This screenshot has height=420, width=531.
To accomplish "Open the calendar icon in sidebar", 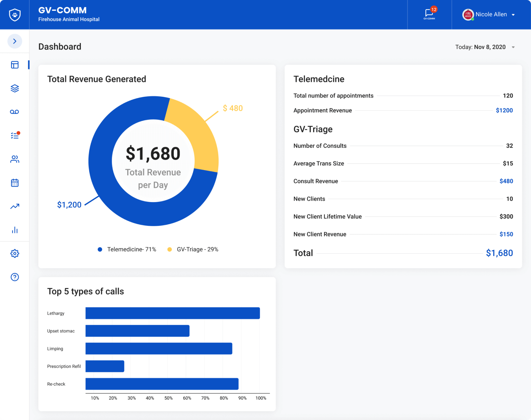I will [15, 183].
